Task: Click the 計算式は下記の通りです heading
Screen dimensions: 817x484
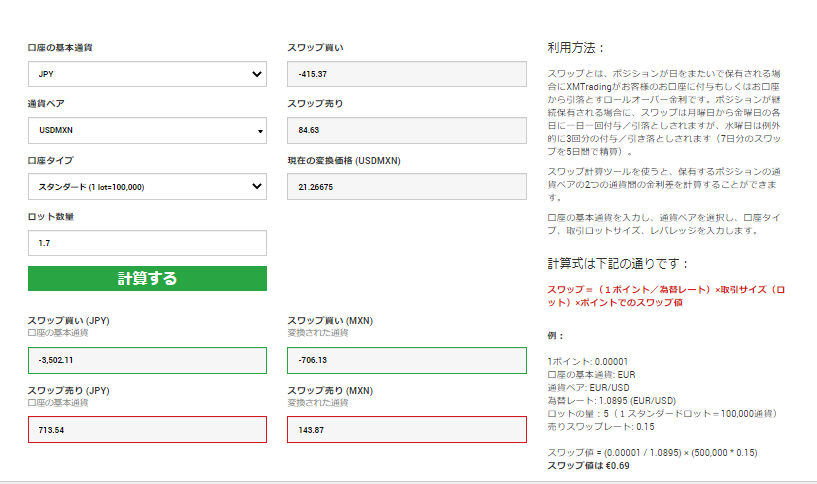Action: click(618, 264)
